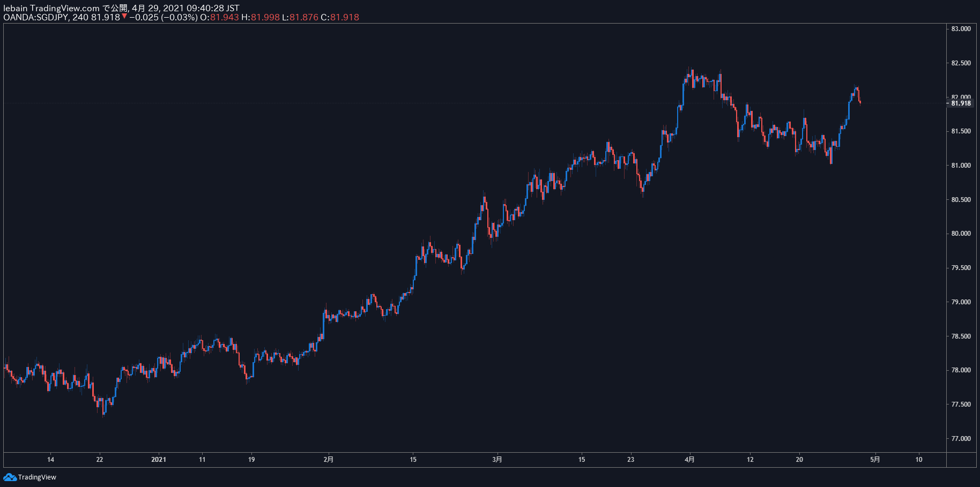Click the 4月 label on time axis
Screen dimensions: 980x487
pyautogui.click(x=690, y=459)
